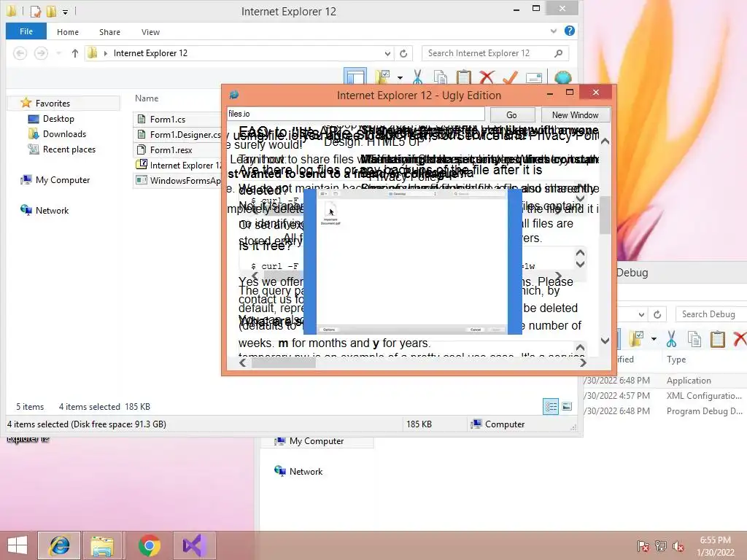Click scroll left arrow of Ugly Edition horizontal scrollbar

click(x=242, y=363)
